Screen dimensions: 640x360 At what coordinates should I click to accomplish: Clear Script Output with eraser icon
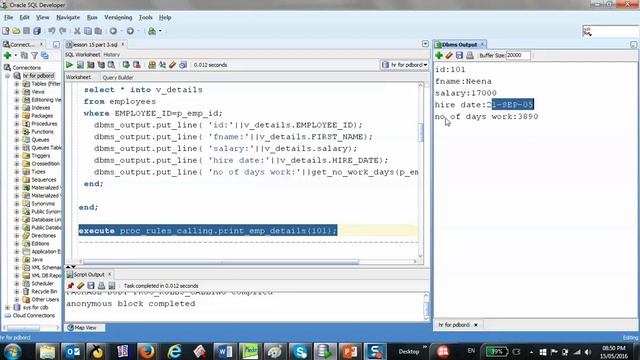(81, 286)
